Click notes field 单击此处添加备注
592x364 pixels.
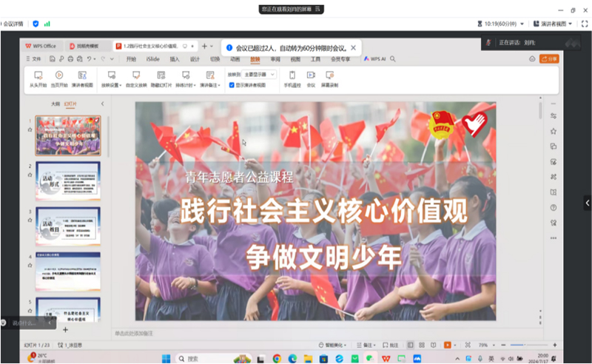[134, 334]
